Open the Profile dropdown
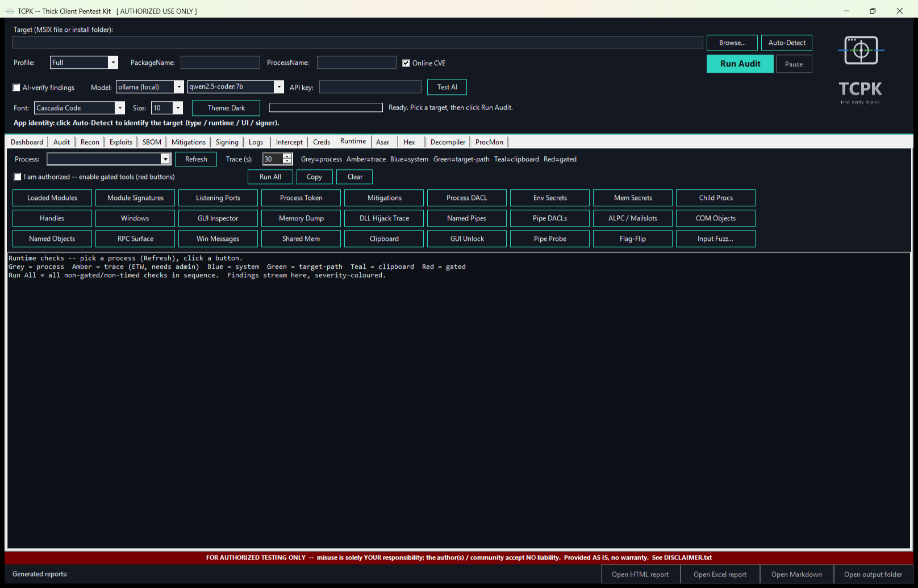This screenshot has width=918, height=588. (113, 62)
